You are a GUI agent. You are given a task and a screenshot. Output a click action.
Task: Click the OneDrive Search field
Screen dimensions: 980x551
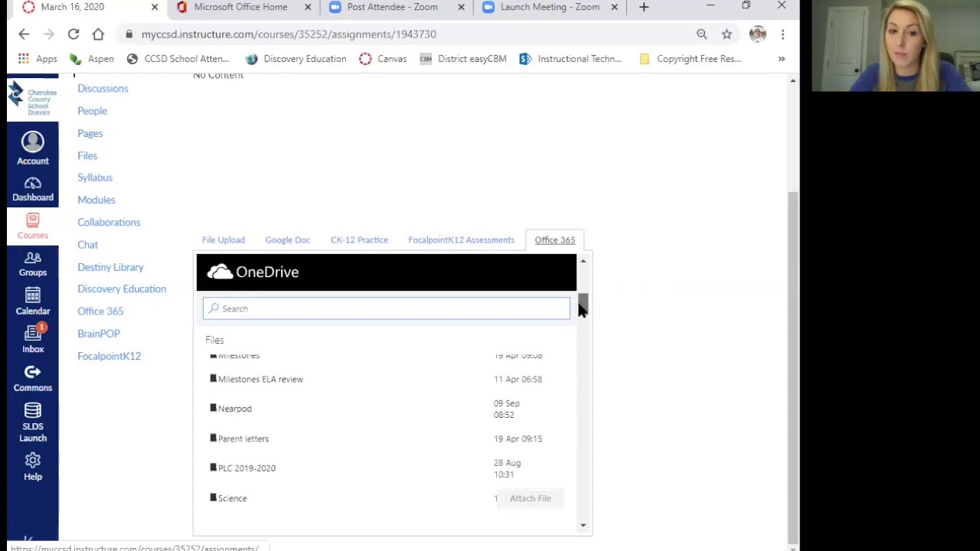387,308
